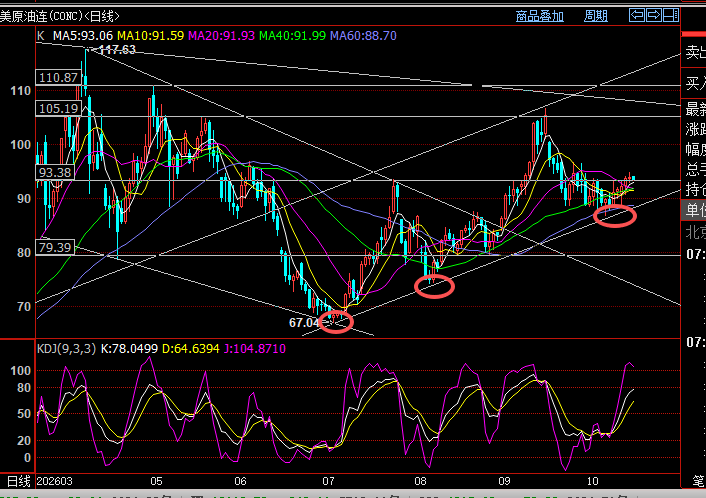Go to next chart with right arrow icon

(653, 15)
